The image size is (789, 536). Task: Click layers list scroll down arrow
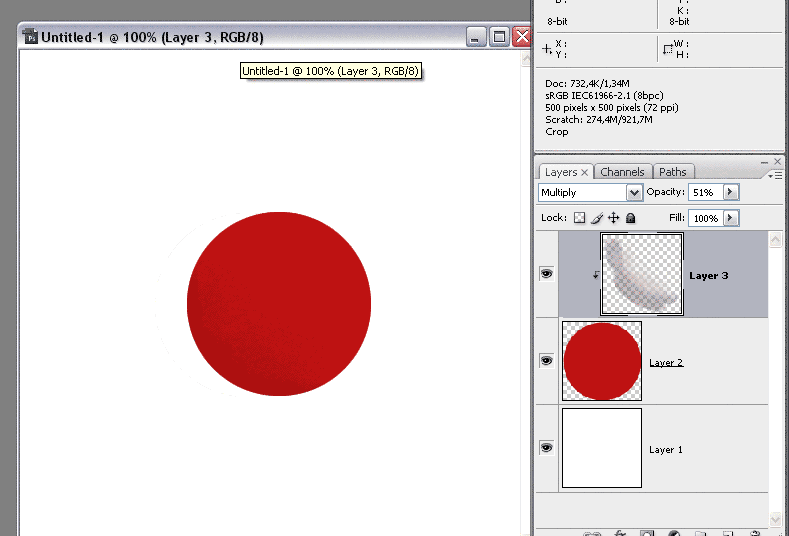coord(775,519)
